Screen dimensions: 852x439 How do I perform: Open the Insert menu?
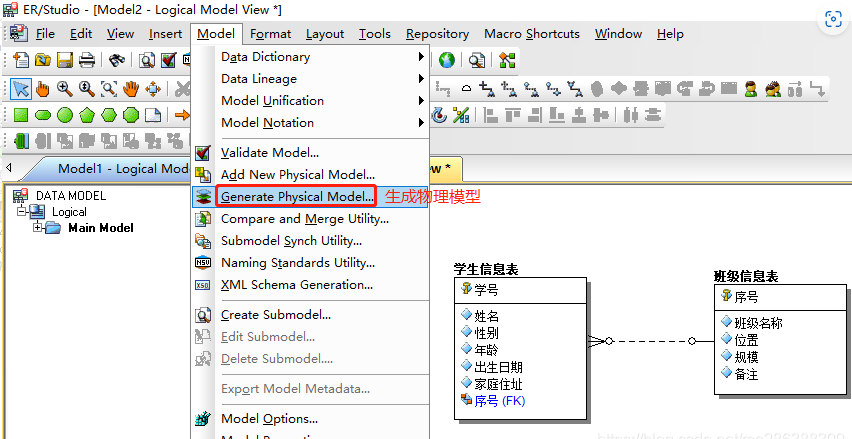165,34
